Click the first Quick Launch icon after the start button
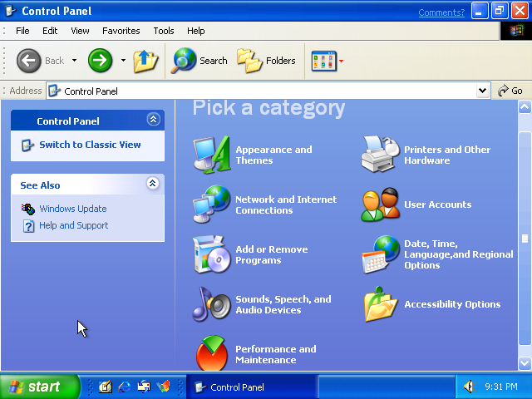Image resolution: width=532 pixels, height=399 pixels. click(x=106, y=387)
